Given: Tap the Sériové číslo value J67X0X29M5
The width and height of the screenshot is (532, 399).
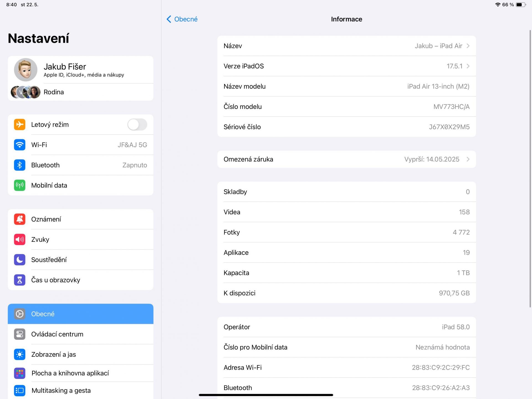Looking at the screenshot, I should 449,127.
